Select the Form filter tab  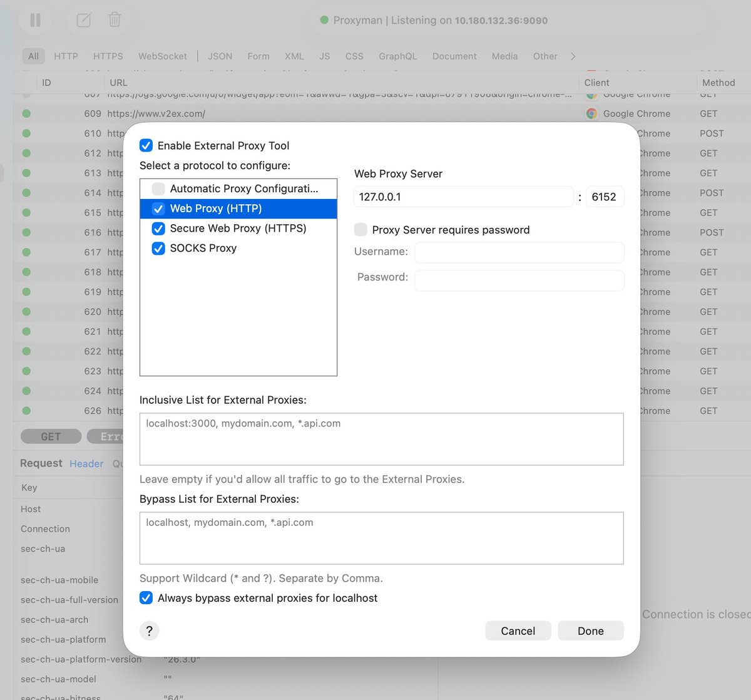[258, 56]
